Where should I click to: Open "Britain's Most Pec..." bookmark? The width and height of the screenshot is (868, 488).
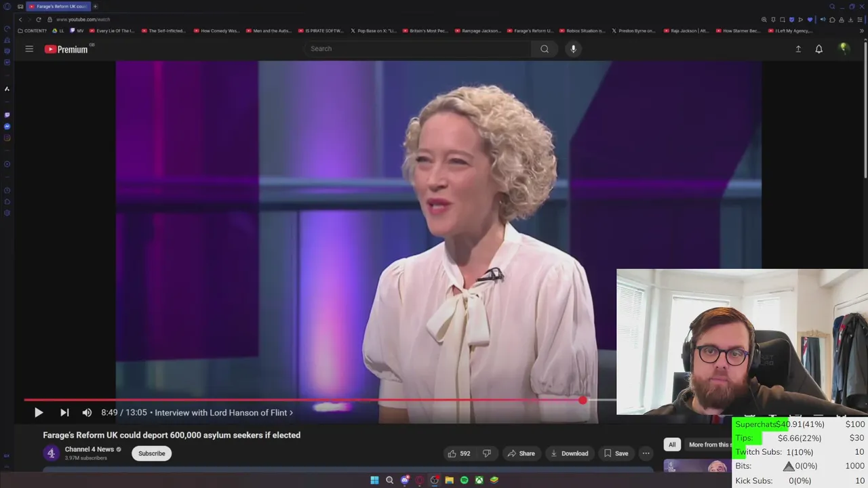pyautogui.click(x=426, y=30)
